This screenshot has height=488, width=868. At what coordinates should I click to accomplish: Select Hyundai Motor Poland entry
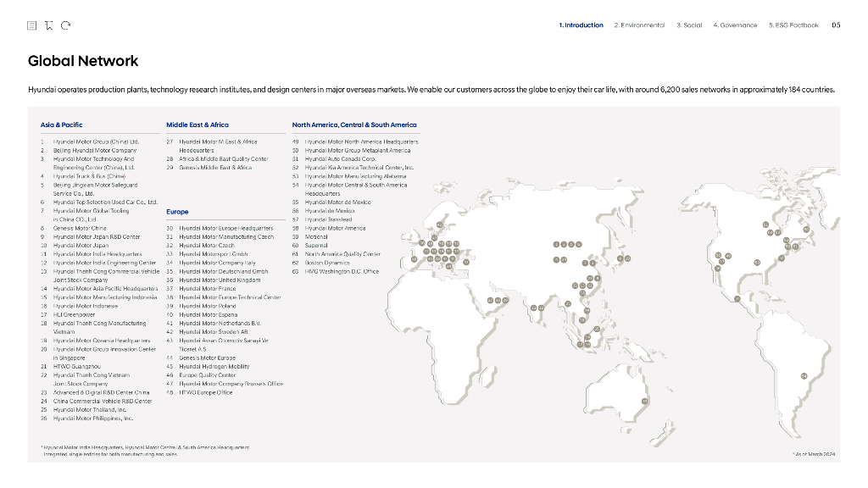point(208,306)
